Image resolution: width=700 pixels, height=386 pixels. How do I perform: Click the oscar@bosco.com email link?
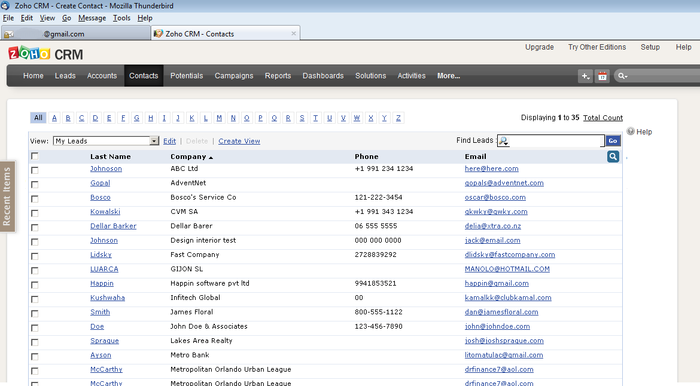(495, 197)
